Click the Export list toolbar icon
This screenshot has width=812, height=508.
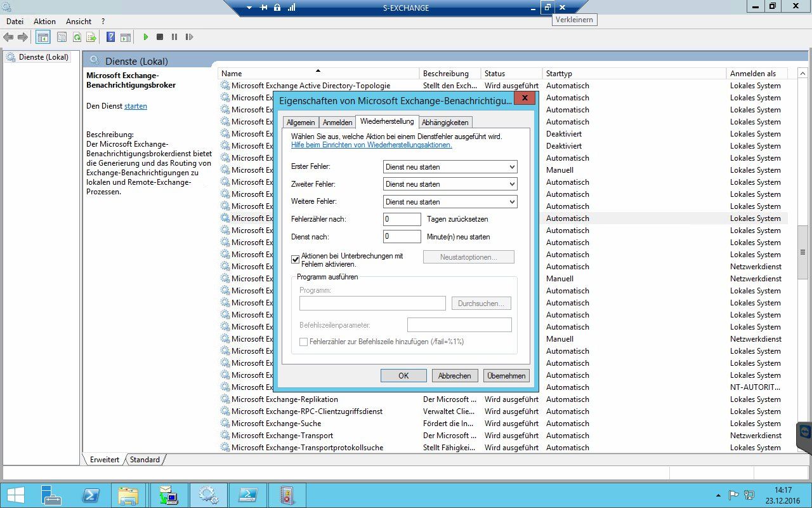[x=91, y=37]
